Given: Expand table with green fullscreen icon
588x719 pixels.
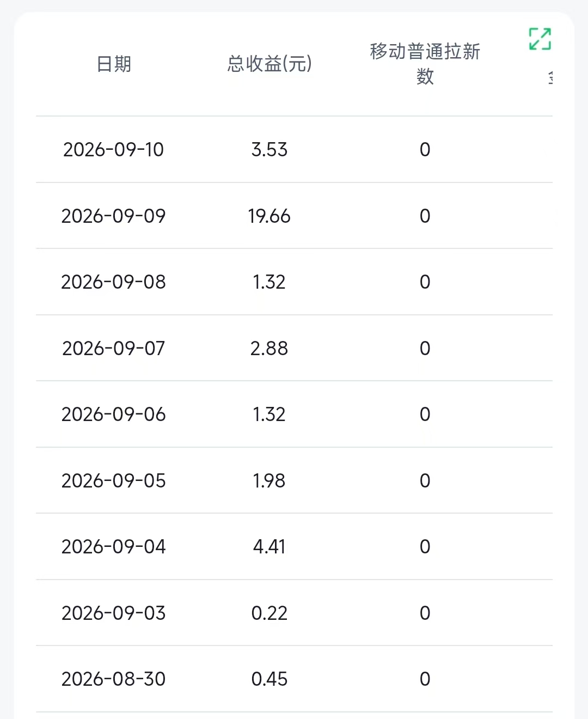Looking at the screenshot, I should pos(540,39).
